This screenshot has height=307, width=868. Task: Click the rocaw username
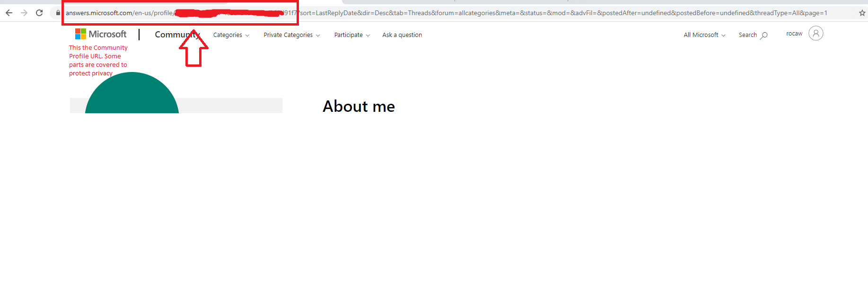794,34
